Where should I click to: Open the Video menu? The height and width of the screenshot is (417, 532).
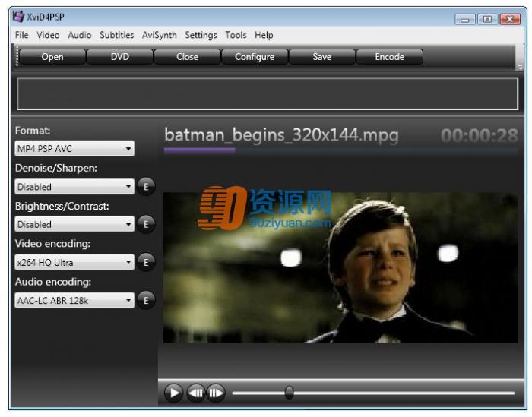coord(48,35)
